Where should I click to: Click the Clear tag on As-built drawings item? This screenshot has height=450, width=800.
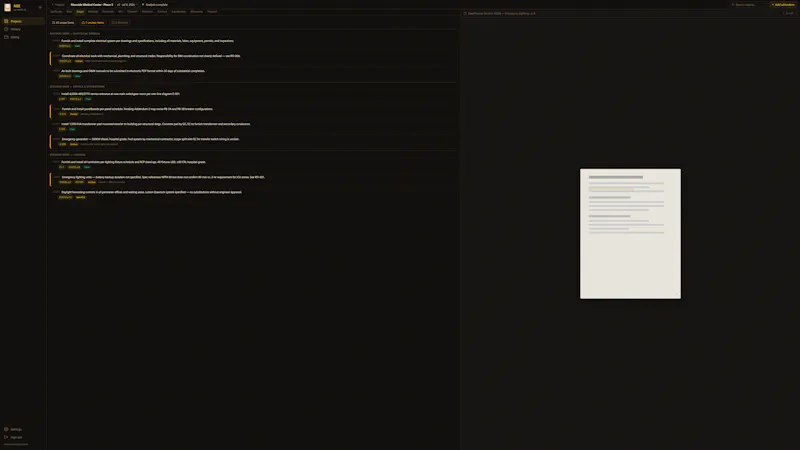coord(78,76)
